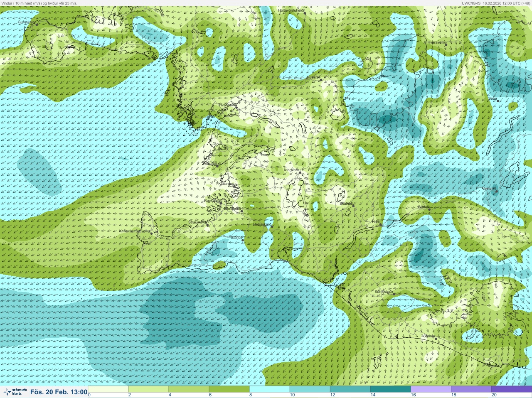Viewport: 532px width, 398px height.
Task: Select the 0–2 m/s pale yellow legend swatch
Action: pyautogui.click(x=108, y=389)
